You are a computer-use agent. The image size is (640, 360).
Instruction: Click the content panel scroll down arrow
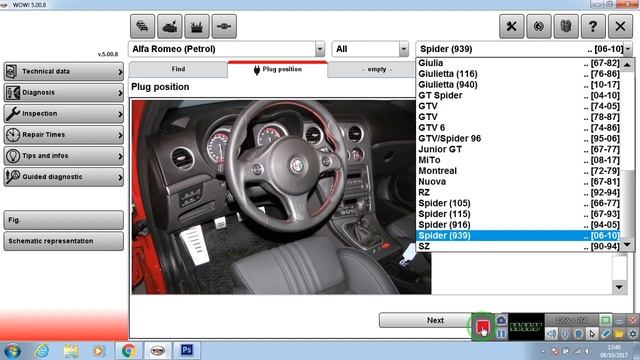click(x=619, y=287)
